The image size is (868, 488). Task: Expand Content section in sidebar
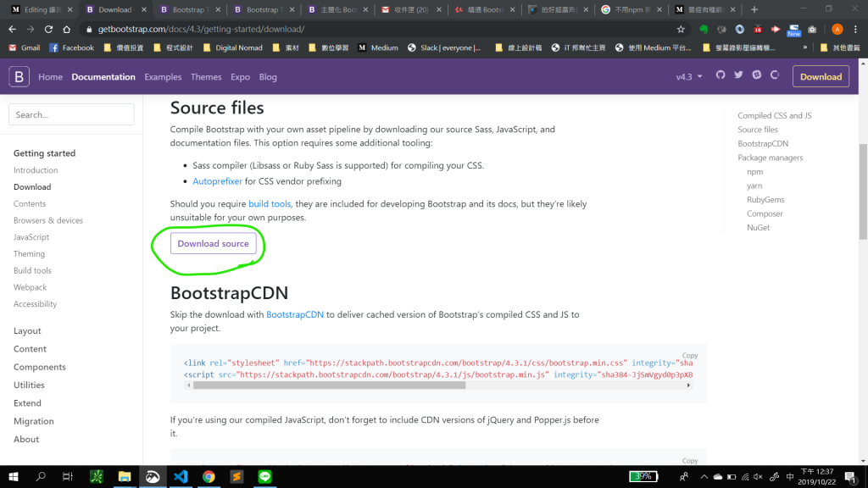pyautogui.click(x=30, y=349)
